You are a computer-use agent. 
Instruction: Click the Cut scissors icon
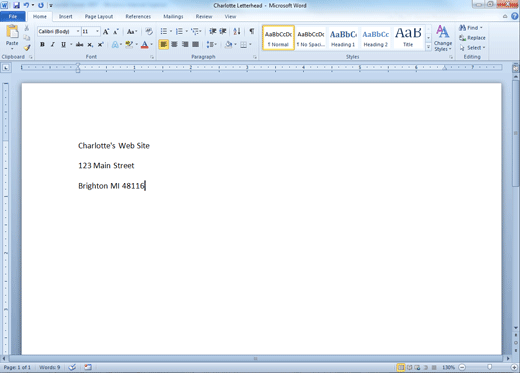27,28
